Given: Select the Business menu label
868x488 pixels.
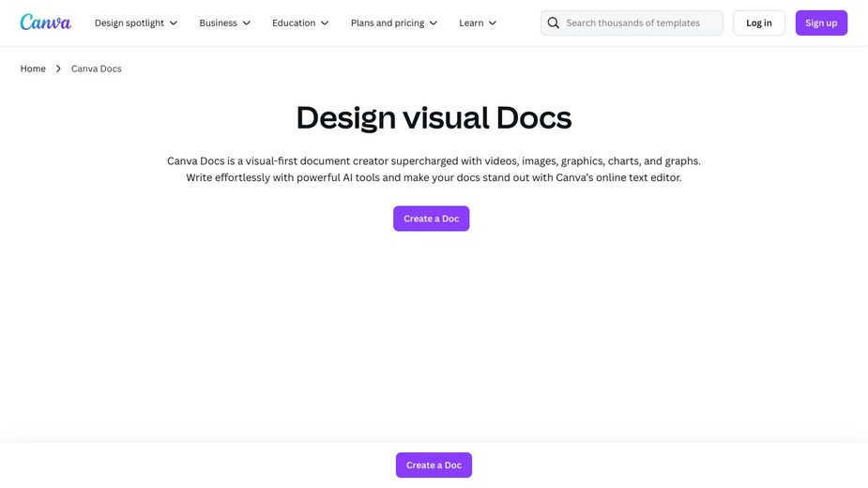Looking at the screenshot, I should (x=218, y=23).
